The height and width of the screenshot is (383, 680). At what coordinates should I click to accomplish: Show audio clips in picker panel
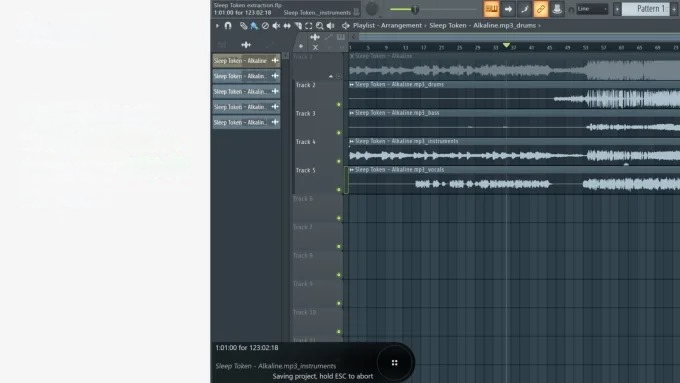point(246,45)
